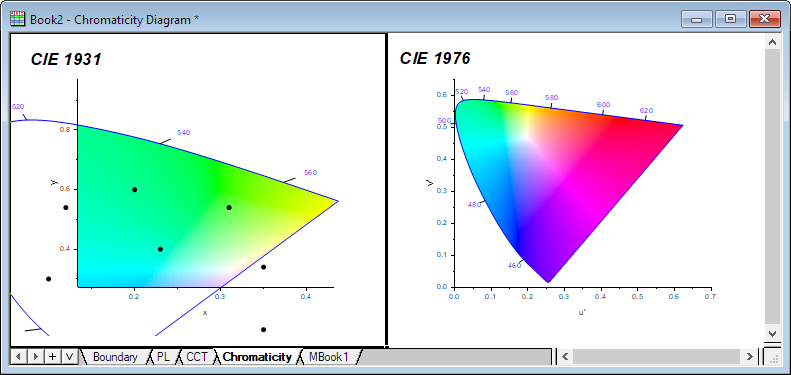Select the 520 wavelength label in CIE 1931
The image size is (791, 375).
click(x=18, y=106)
